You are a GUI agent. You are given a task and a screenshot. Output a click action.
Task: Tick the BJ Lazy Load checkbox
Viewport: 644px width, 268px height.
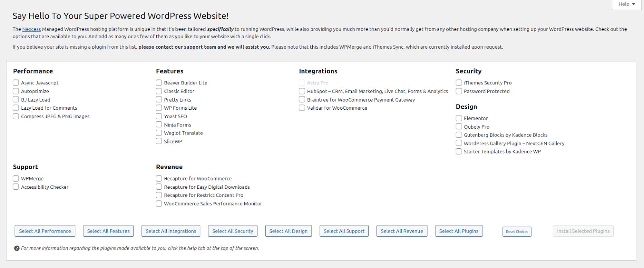(x=16, y=99)
